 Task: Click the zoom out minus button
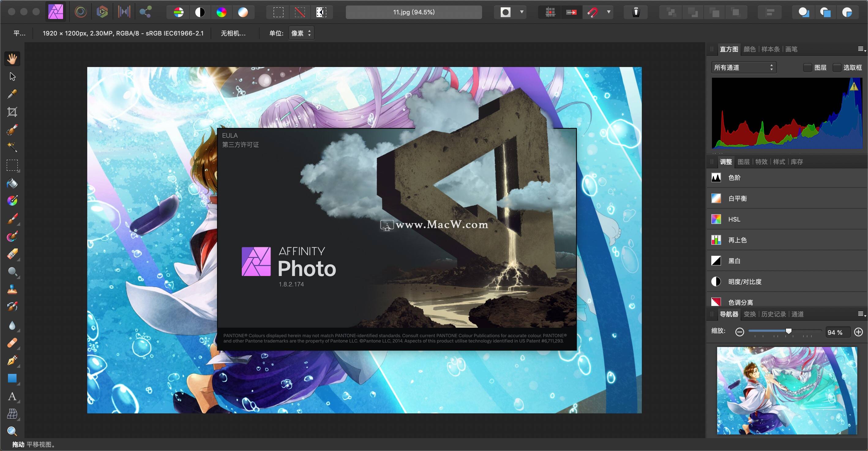[x=740, y=332]
